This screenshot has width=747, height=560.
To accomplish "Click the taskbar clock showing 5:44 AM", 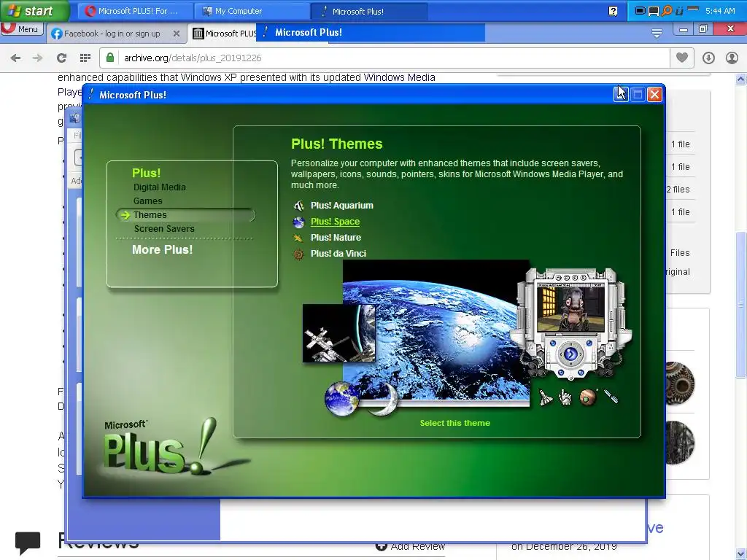I will tap(720, 11).
